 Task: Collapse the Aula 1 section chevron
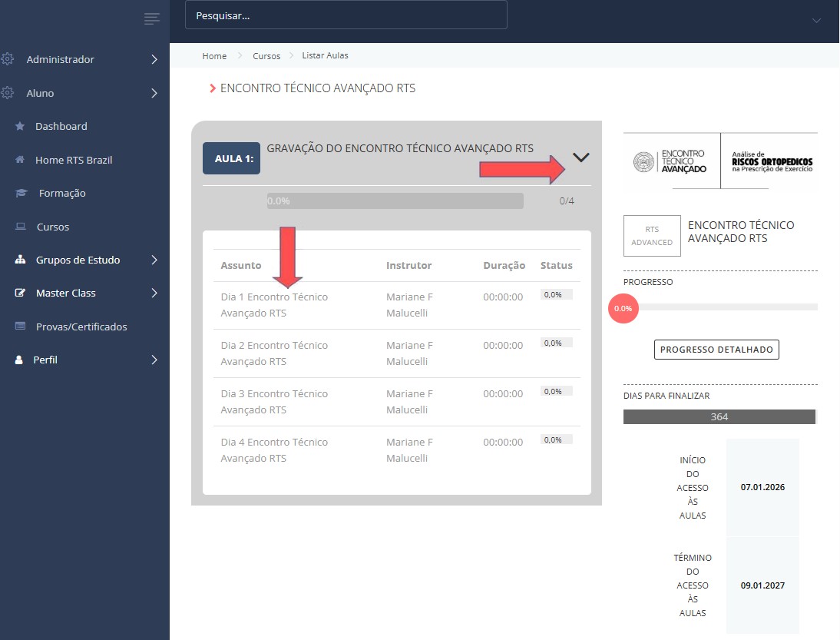tap(581, 158)
